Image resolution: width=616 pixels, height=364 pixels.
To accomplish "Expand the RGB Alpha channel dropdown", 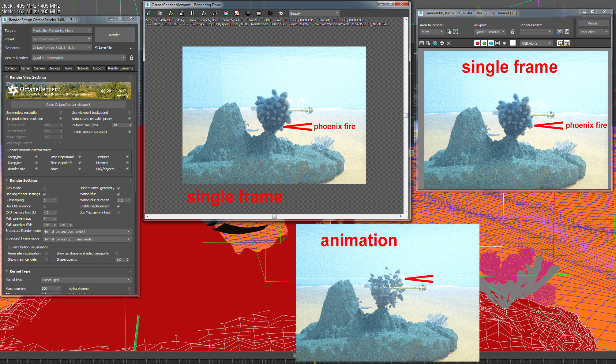I will 536,43.
